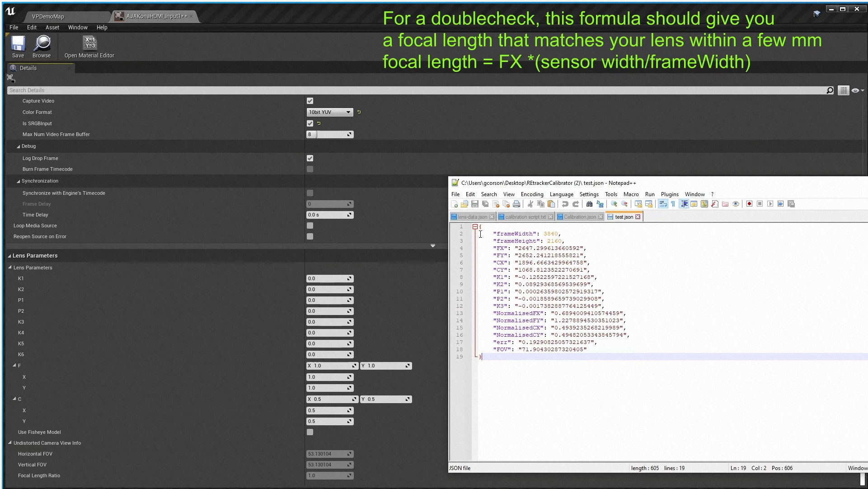
Task: Redo edit in Notepad++ toolbar
Action: (x=576, y=204)
